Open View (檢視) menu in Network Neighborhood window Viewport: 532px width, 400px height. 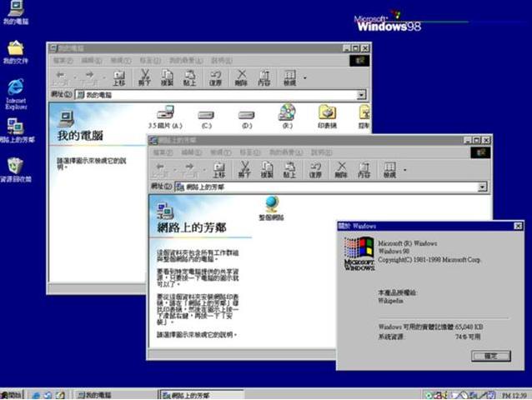tap(221, 152)
